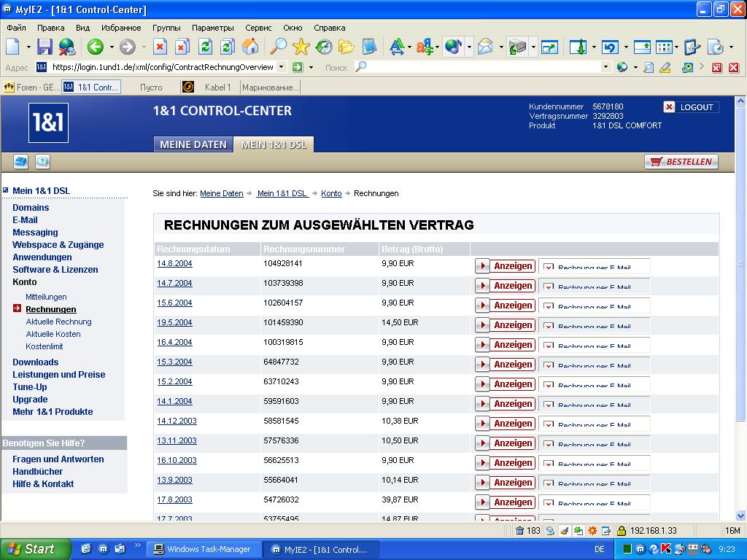
Task: Click the printer toolbar icon
Action: 517,47
